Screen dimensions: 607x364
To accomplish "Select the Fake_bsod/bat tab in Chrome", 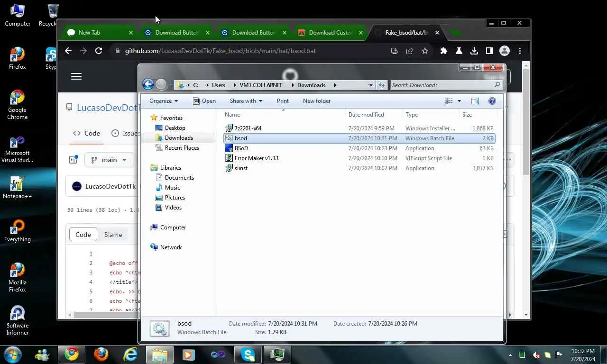I will pos(406,33).
